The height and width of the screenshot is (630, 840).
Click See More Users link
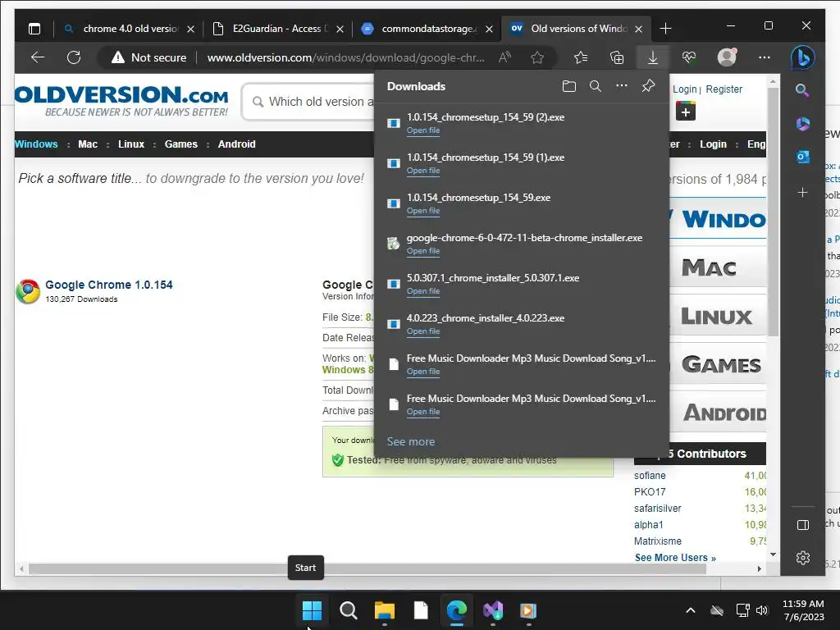[675, 558]
